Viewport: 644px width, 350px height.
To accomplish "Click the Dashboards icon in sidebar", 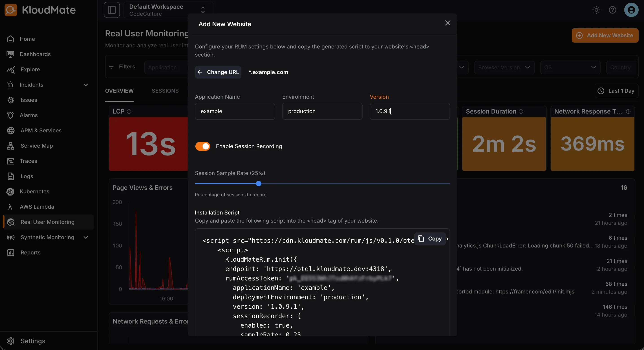I will pos(11,54).
